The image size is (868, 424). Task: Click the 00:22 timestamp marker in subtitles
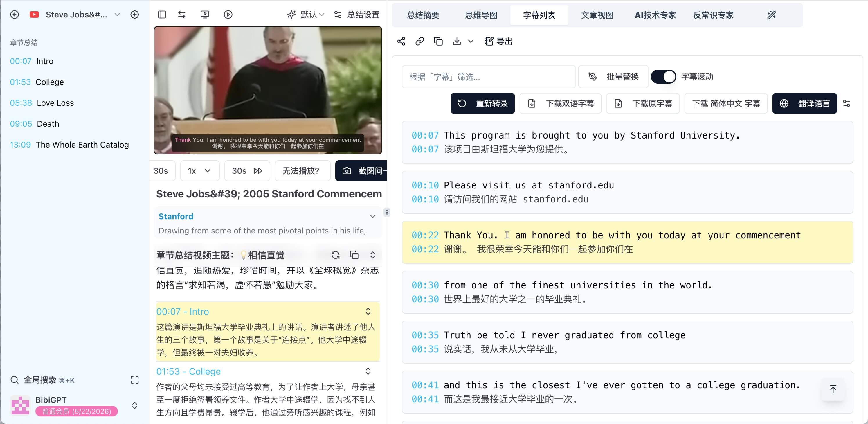click(425, 235)
